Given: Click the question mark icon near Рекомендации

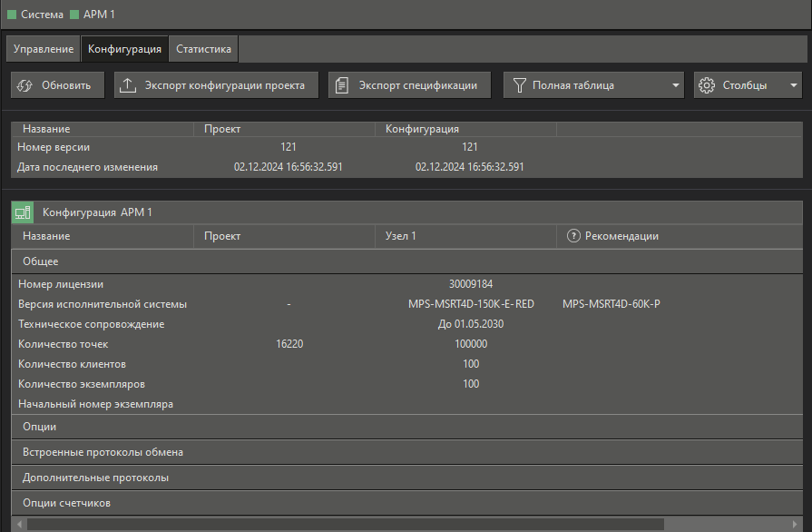Looking at the screenshot, I should [x=573, y=236].
